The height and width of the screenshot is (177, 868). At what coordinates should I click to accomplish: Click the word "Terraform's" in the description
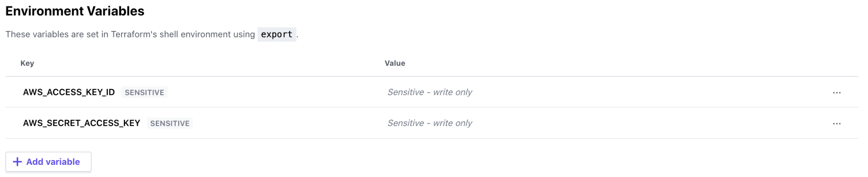tap(134, 34)
